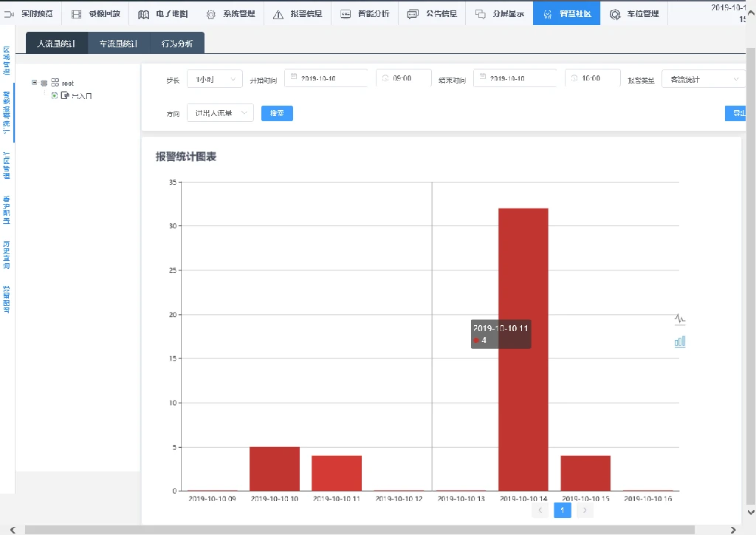
Task: Switch to 行为分析 tab
Action: click(176, 44)
